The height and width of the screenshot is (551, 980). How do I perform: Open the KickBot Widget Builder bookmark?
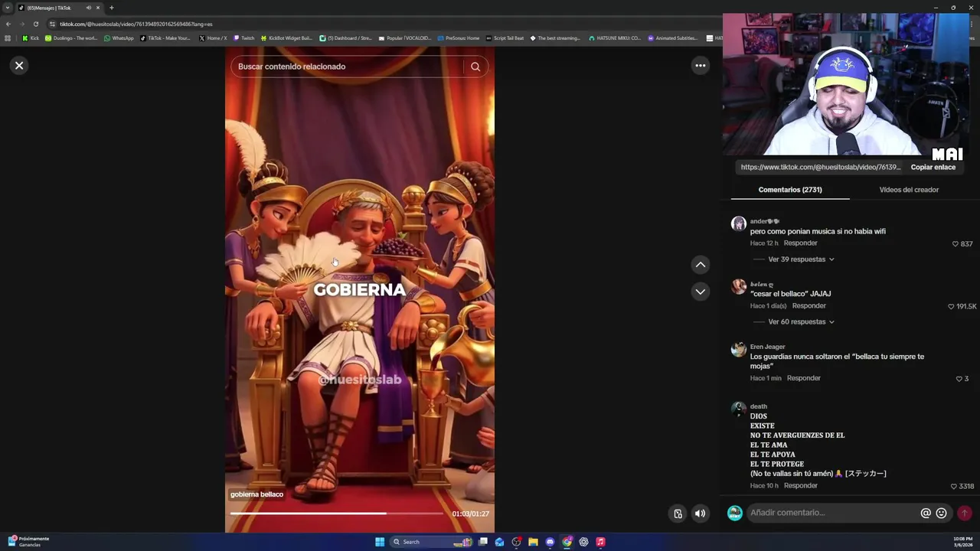pyautogui.click(x=286, y=38)
